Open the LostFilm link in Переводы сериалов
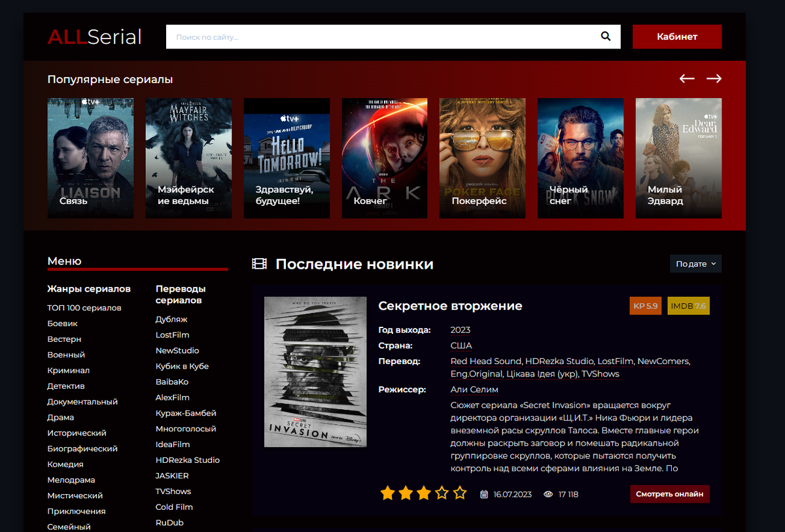Image resolution: width=785 pixels, height=532 pixels. point(173,335)
